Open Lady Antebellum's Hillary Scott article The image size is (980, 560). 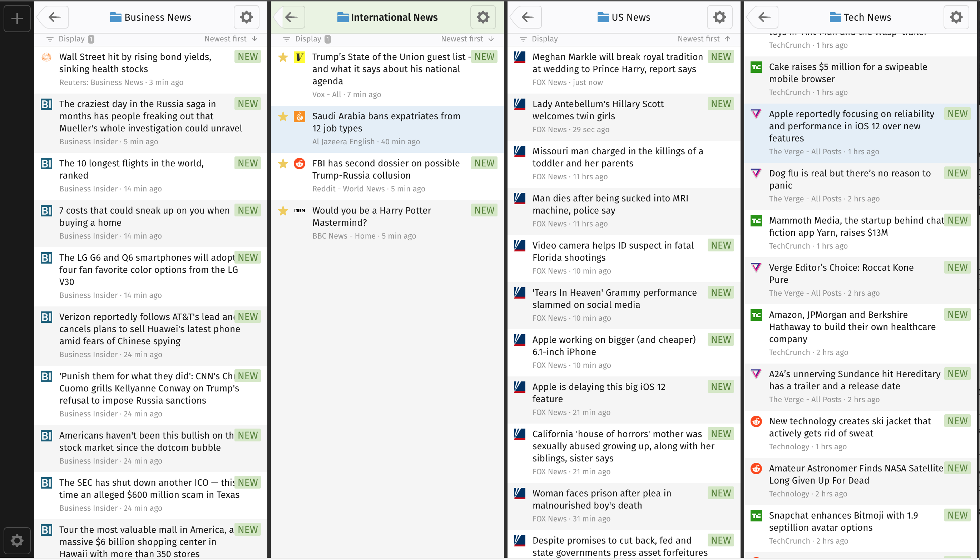[x=624, y=117]
